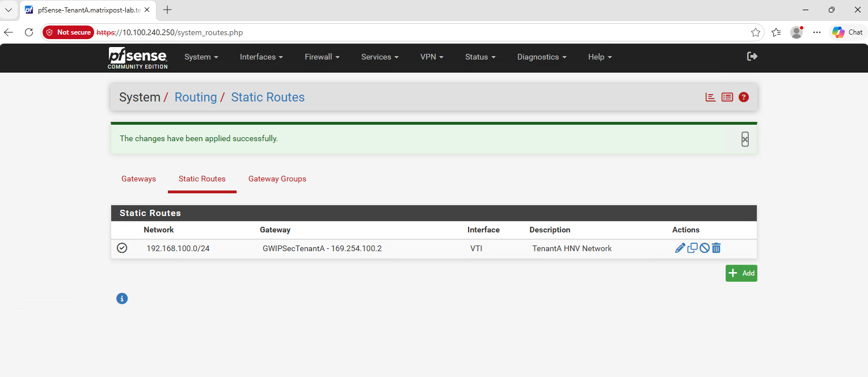Switch to the Gateways tab
868x377 pixels.
tap(138, 179)
